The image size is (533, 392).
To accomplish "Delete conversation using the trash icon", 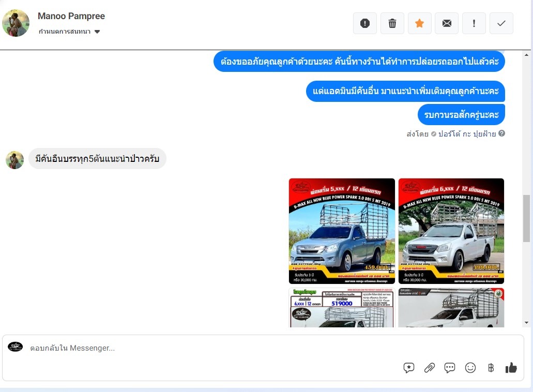I will click(392, 23).
